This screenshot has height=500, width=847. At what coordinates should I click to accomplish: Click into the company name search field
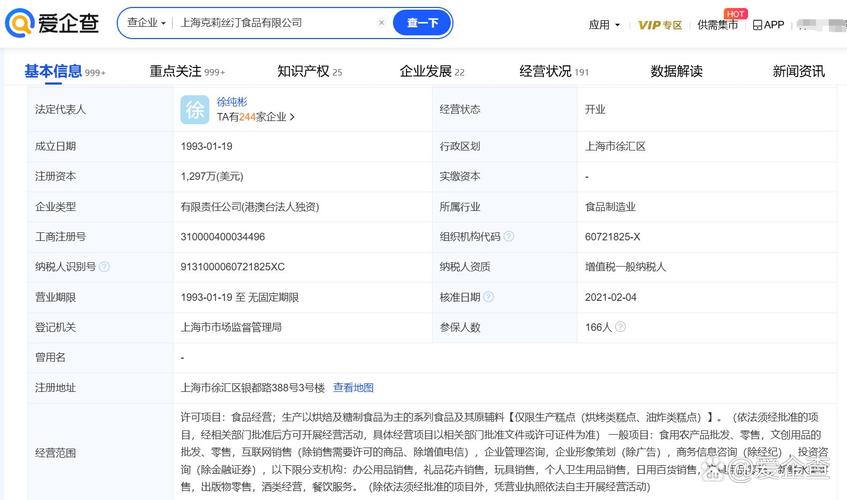click(x=275, y=23)
